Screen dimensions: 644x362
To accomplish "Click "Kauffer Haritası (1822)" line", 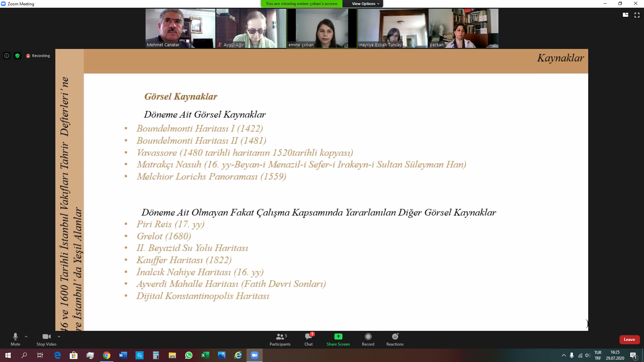I will pos(184,260).
